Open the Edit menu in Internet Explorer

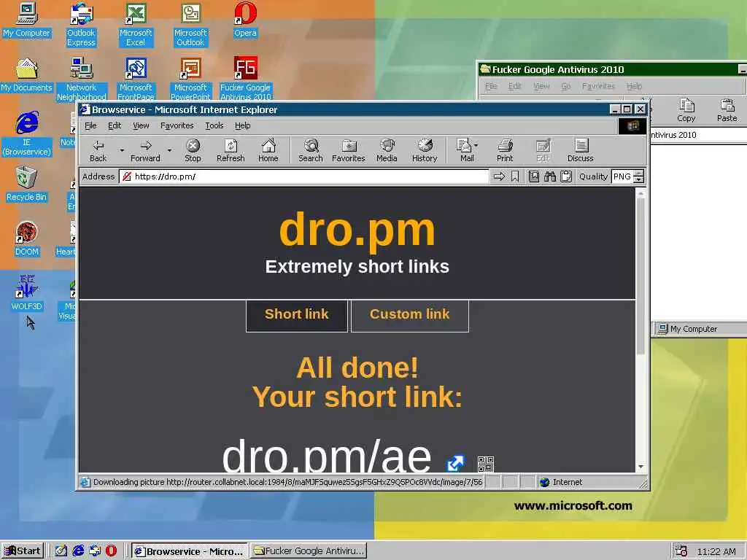point(115,125)
